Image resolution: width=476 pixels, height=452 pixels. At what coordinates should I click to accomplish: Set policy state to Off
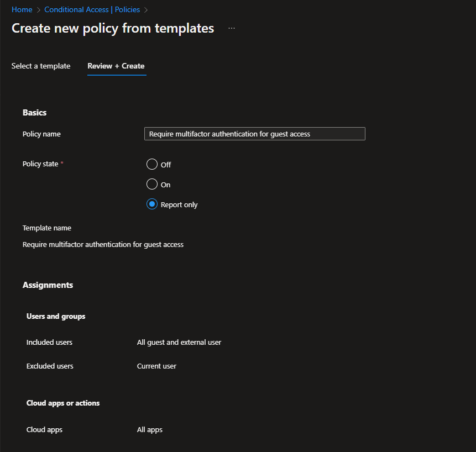[x=152, y=165]
